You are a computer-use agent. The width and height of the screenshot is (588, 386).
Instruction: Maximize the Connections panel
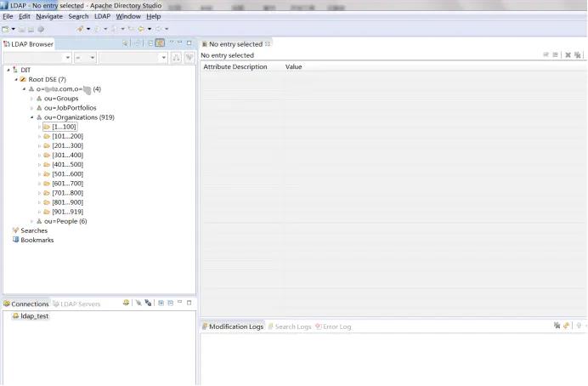(x=189, y=303)
